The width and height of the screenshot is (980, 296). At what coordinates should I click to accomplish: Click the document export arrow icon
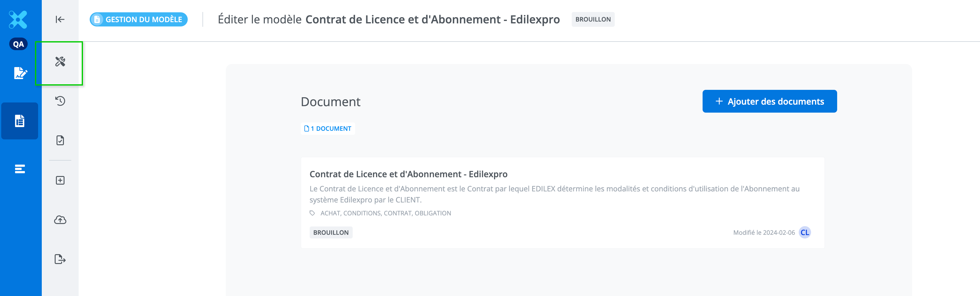[x=60, y=259]
